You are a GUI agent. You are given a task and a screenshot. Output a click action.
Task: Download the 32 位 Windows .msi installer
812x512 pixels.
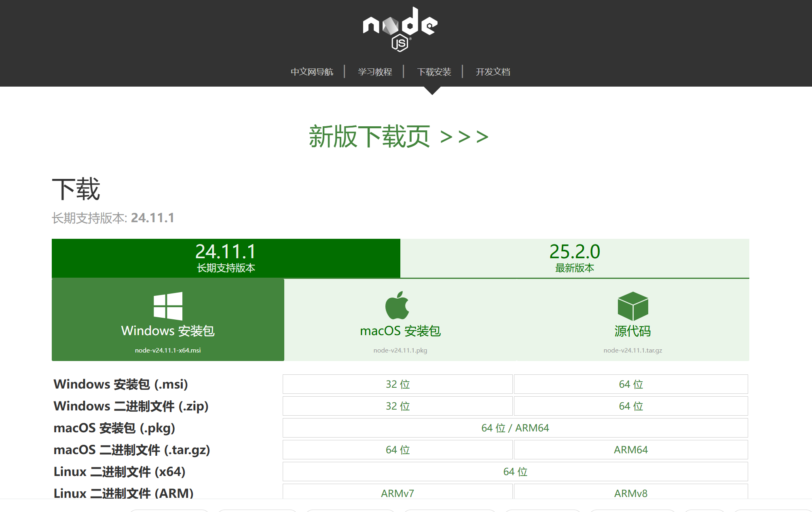[x=398, y=384]
